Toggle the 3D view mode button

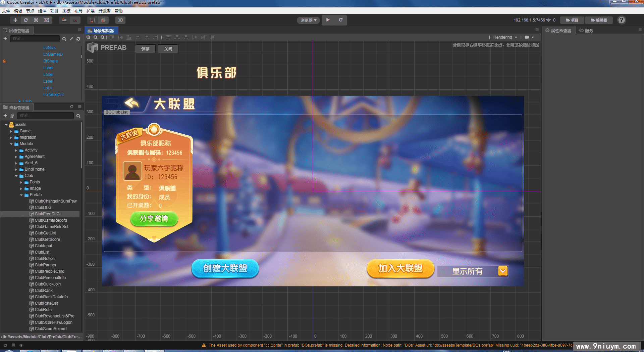(120, 20)
